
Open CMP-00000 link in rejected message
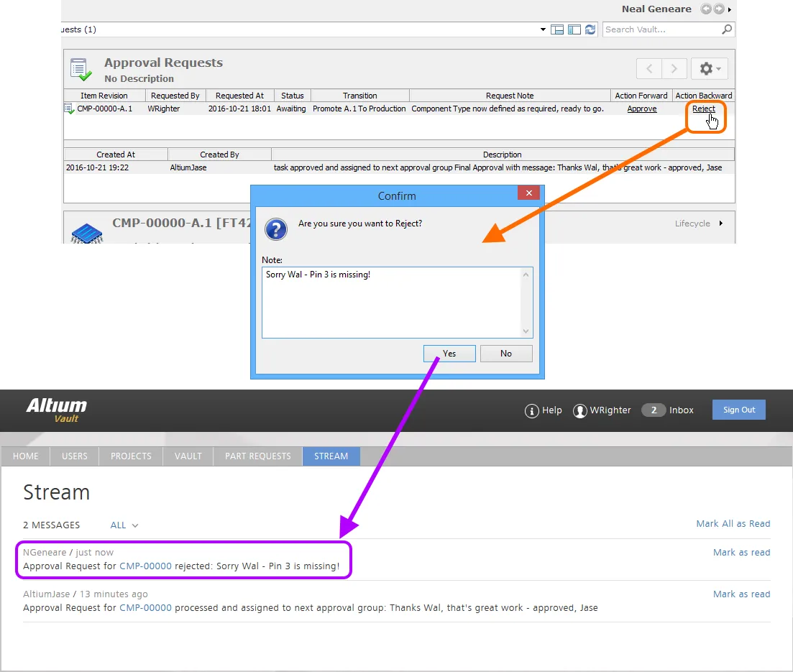(x=146, y=566)
